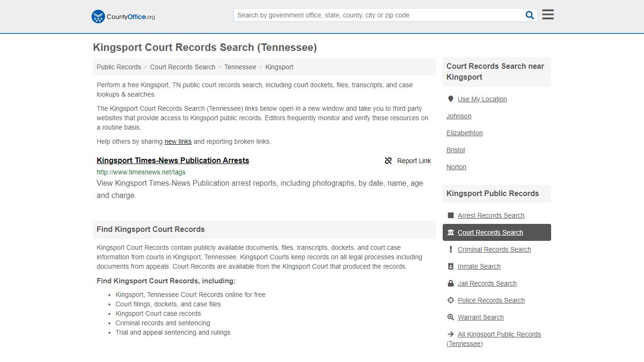Click the page title Kingsport Court Records Search
The height and width of the screenshot is (362, 644).
[205, 48]
